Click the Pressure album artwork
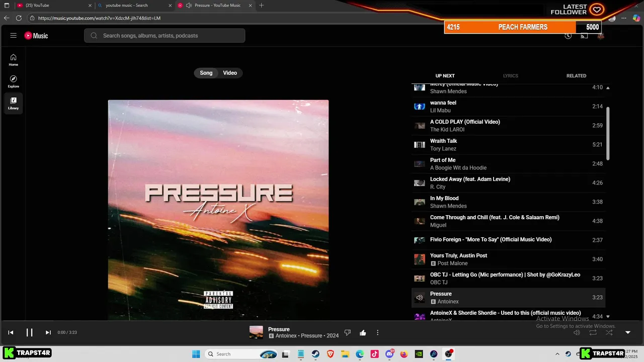The height and width of the screenshot is (362, 644). click(x=218, y=210)
